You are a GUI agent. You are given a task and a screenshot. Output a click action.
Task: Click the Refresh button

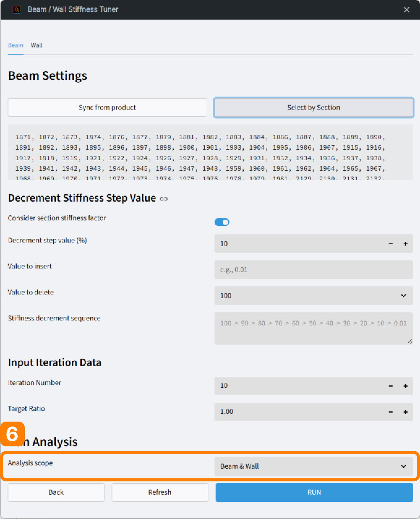click(160, 492)
